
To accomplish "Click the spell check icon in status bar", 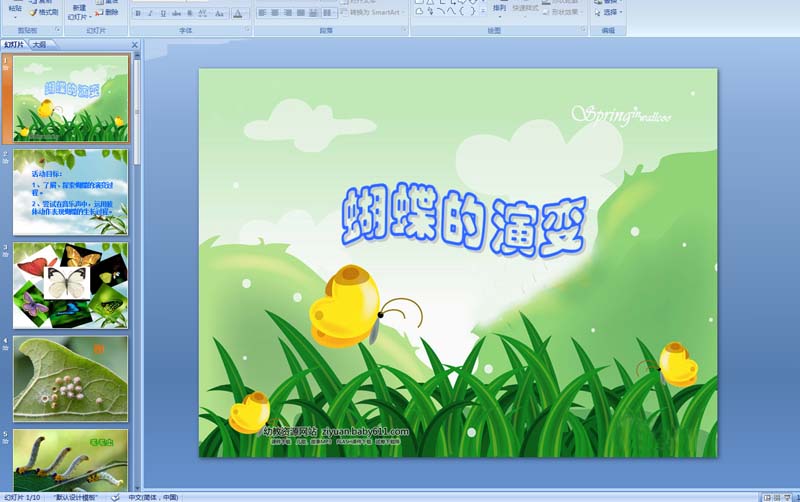I will (x=116, y=497).
